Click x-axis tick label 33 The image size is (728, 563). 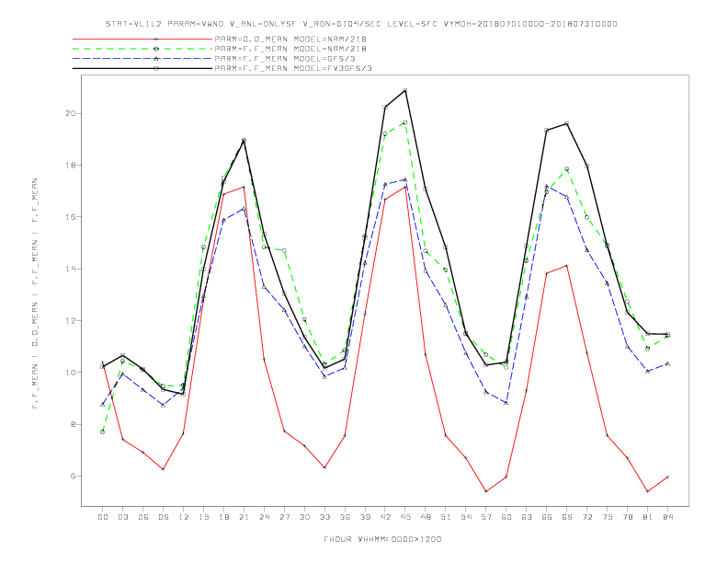point(324,517)
